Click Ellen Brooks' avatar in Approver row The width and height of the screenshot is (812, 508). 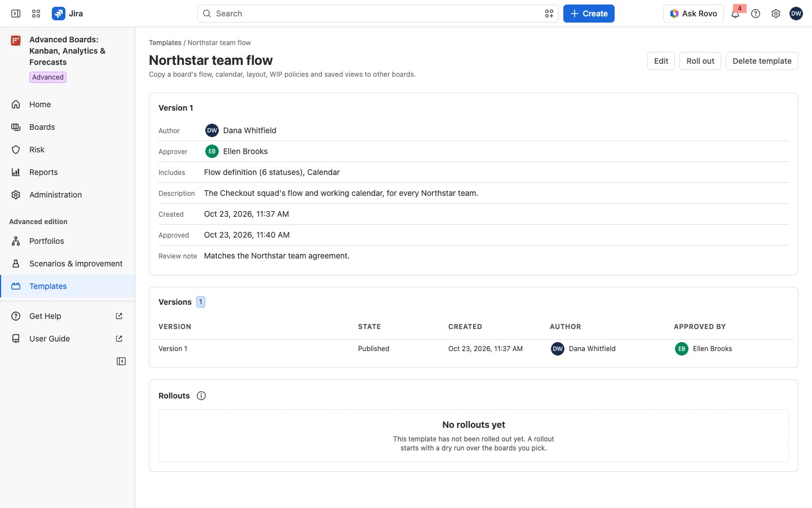click(212, 151)
